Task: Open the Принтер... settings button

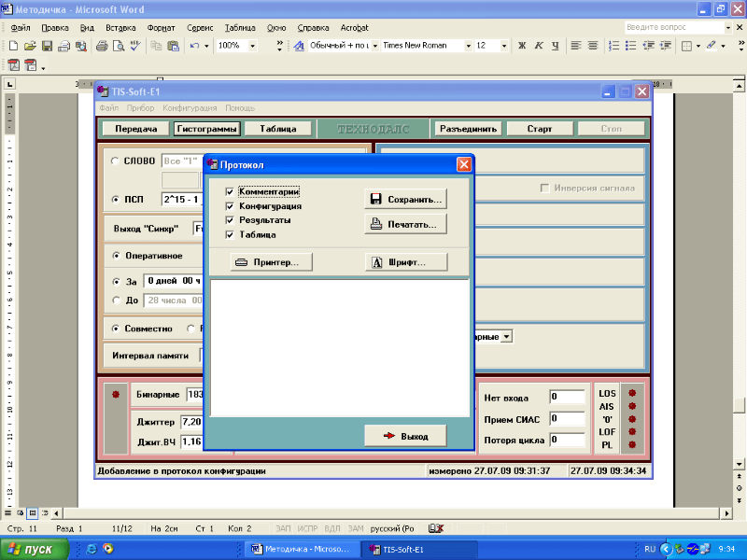Action: [272, 262]
